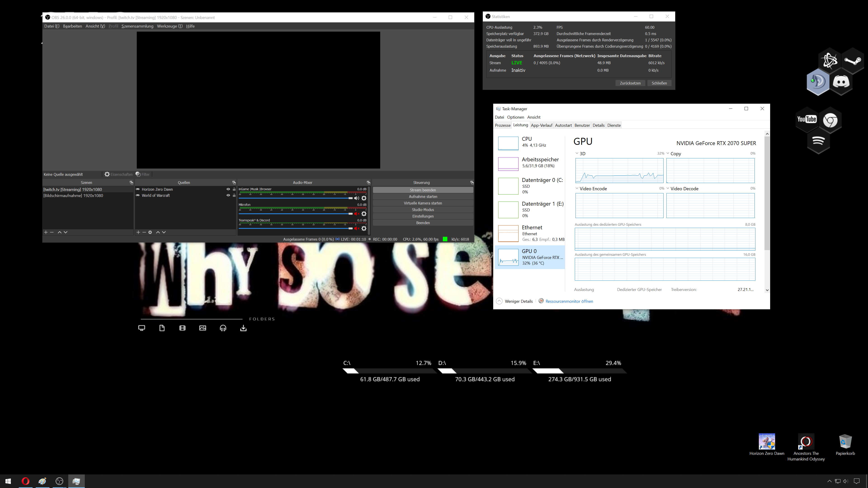
Task: Open the Steam hexagon shortcut
Action: pyautogui.click(x=852, y=61)
